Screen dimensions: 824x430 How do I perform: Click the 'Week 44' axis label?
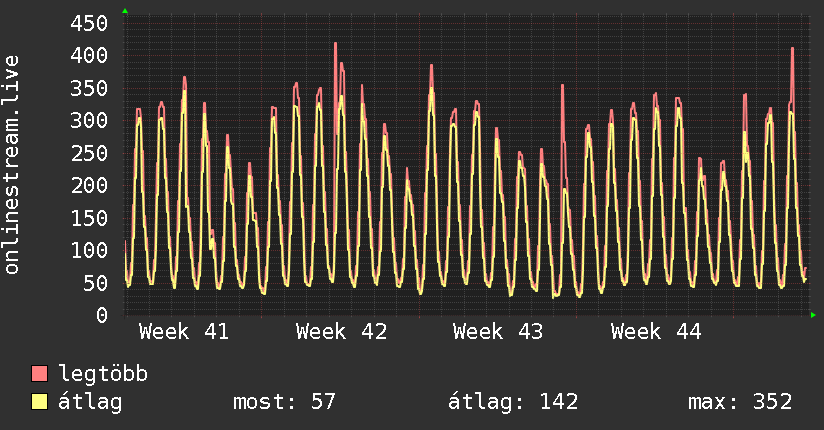tap(656, 332)
